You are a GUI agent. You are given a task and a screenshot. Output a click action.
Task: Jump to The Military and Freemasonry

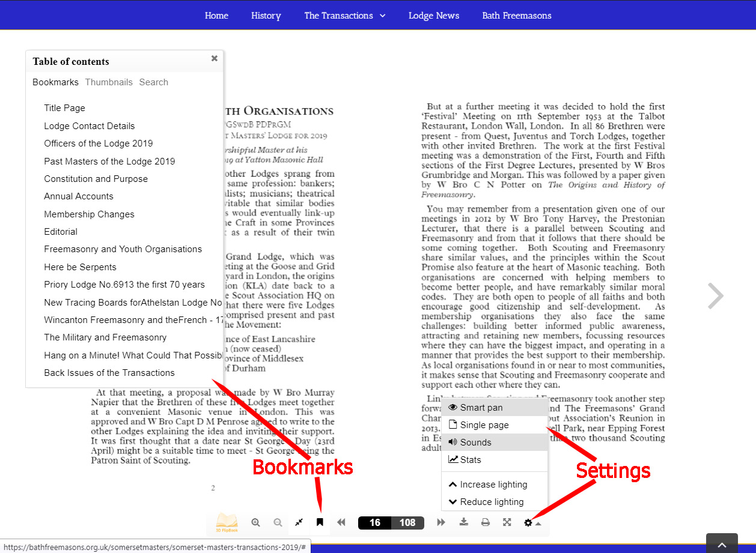[x=105, y=337]
